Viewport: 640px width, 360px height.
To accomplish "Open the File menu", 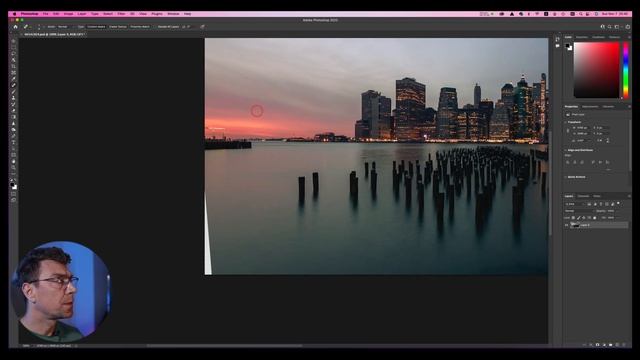I will click(46, 14).
